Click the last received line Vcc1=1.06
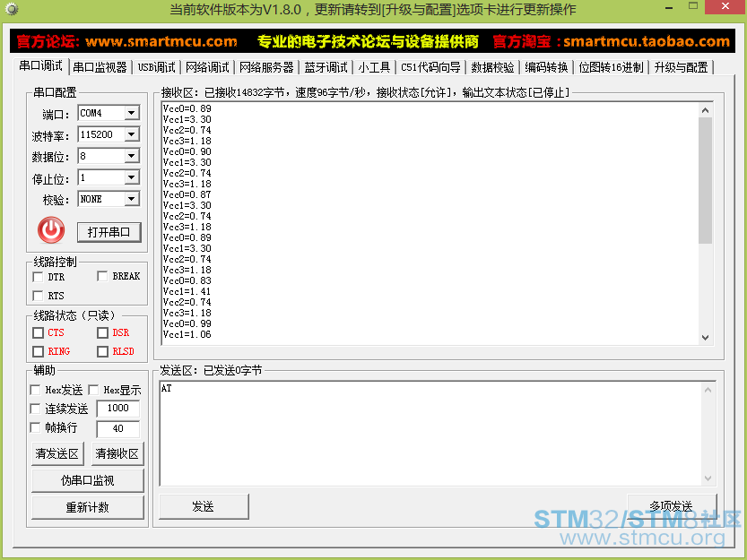 click(x=187, y=334)
